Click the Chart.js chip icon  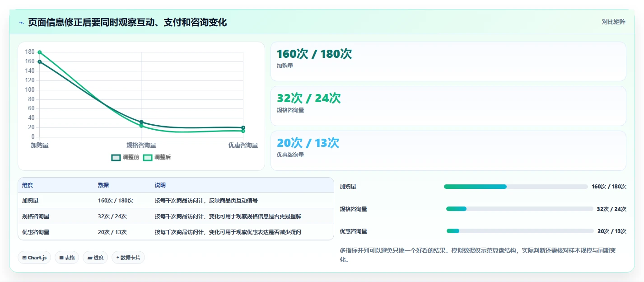point(24,258)
